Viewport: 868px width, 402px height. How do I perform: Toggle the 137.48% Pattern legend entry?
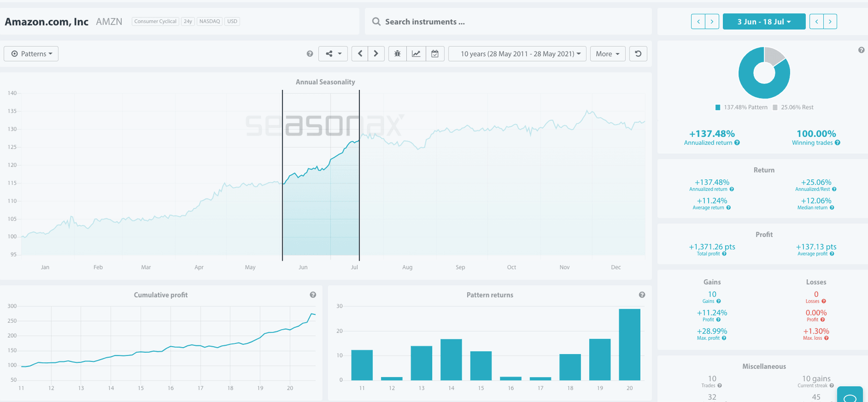click(740, 107)
